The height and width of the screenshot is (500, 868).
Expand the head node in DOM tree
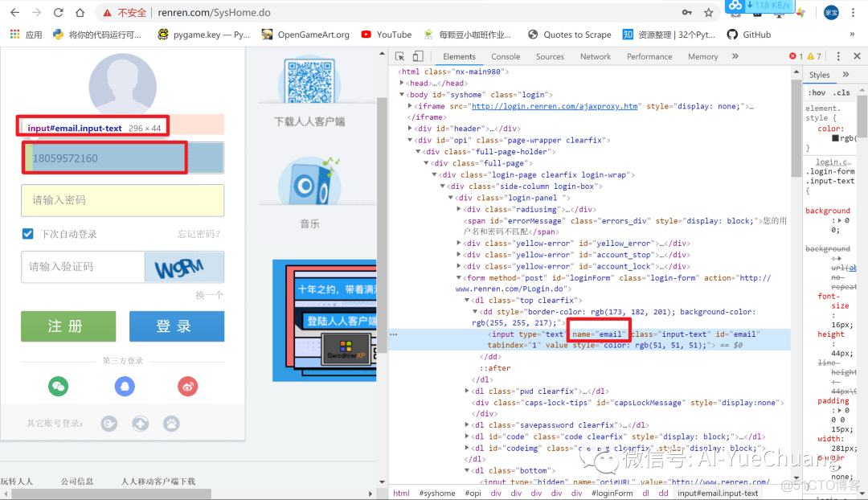coord(402,83)
